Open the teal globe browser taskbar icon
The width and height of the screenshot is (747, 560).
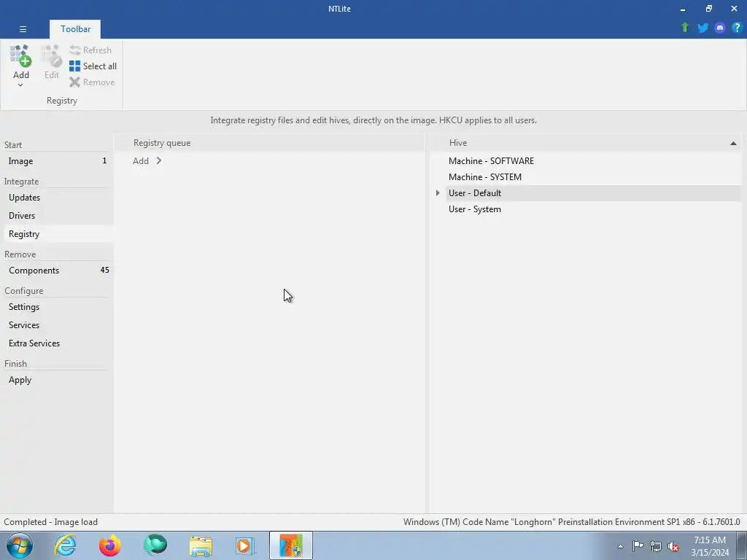point(155,545)
